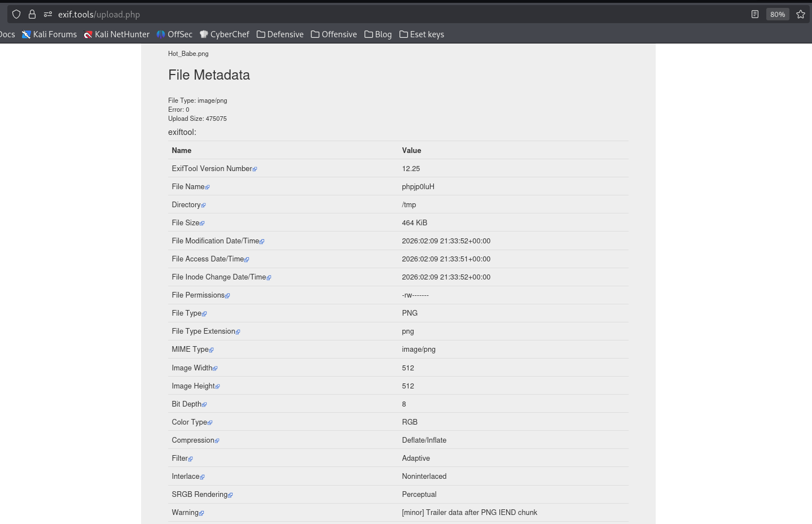Expand the Blog bookmarks folder
The image size is (812, 524).
[378, 34]
